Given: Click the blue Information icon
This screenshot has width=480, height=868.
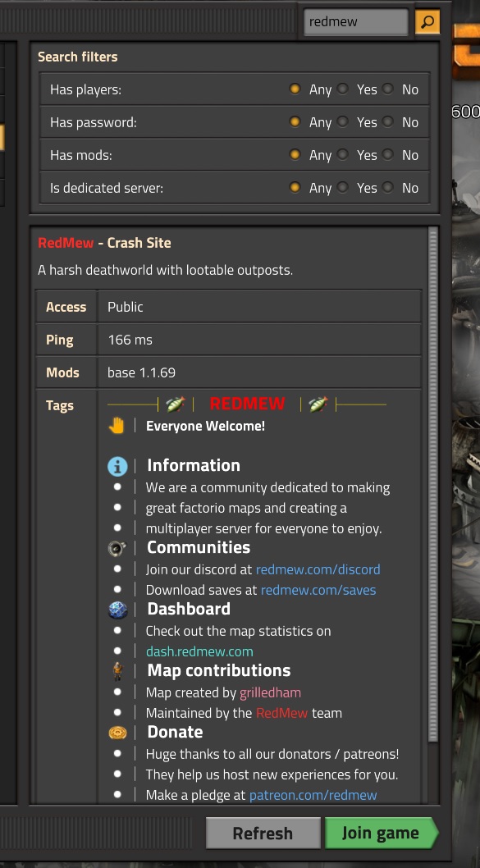Looking at the screenshot, I should [117, 467].
